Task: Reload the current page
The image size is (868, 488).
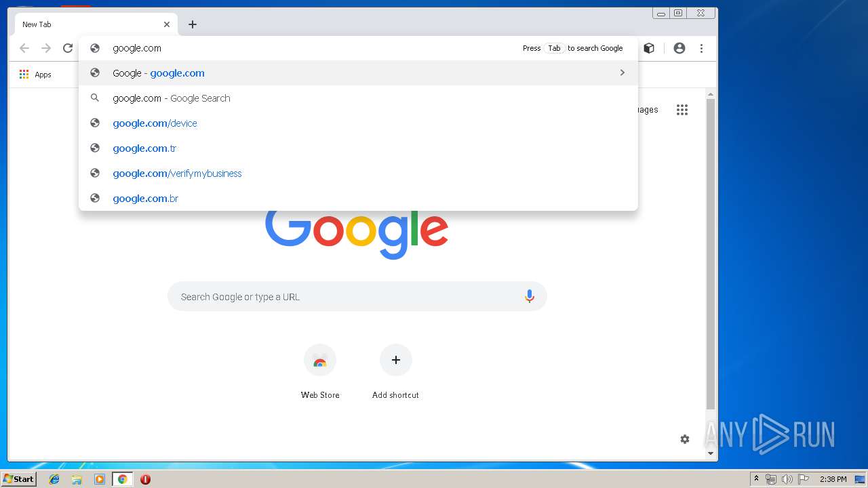Action: click(68, 48)
